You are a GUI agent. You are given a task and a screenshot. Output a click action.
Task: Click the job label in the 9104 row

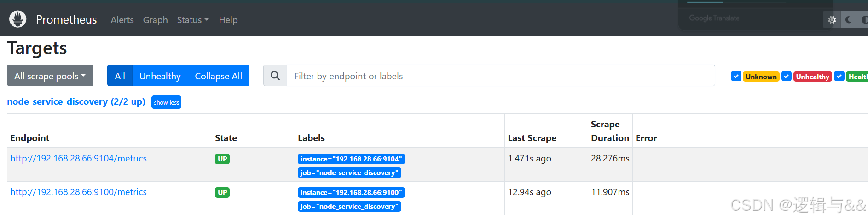(349, 173)
